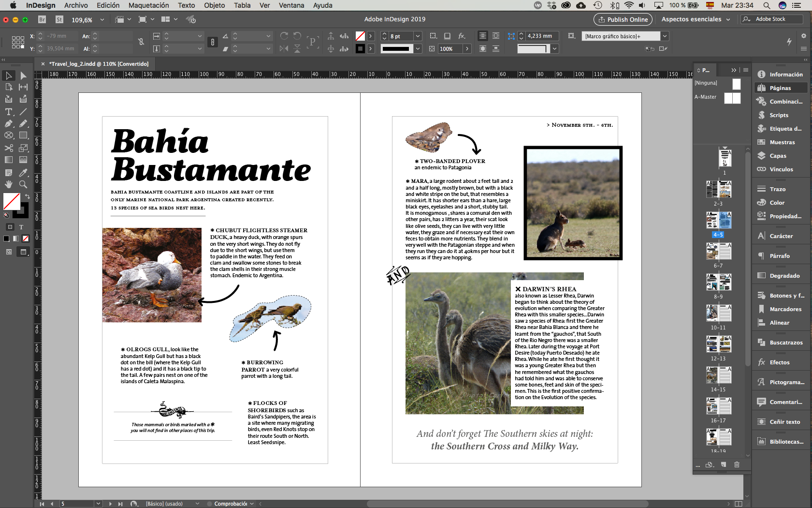Open the Edición menu
The height and width of the screenshot is (508, 812).
tap(108, 5)
